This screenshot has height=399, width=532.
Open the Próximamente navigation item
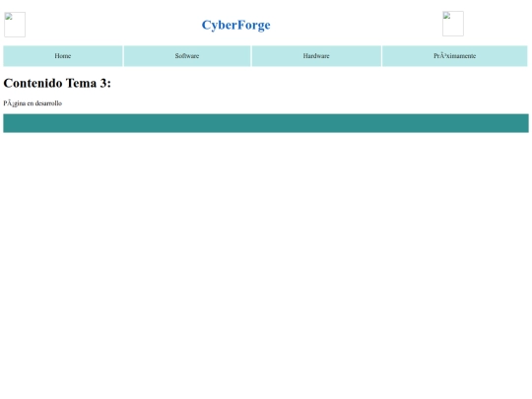tap(454, 56)
